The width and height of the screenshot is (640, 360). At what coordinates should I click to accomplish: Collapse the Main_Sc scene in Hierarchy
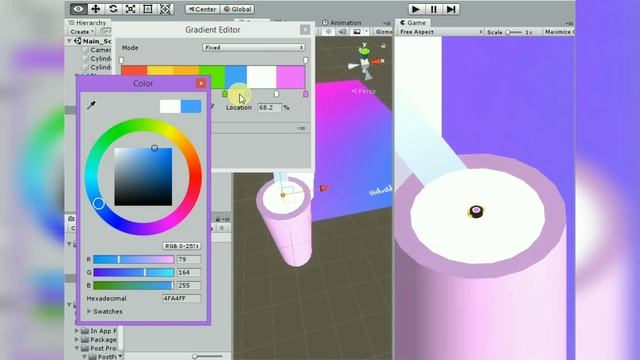pyautogui.click(x=69, y=41)
